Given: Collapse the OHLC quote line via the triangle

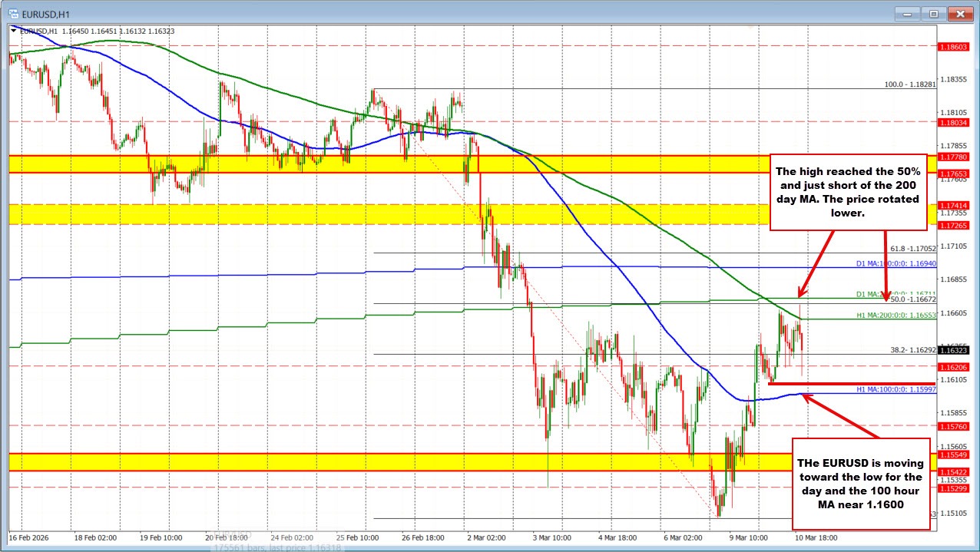Looking at the screenshot, I should pos(12,31).
